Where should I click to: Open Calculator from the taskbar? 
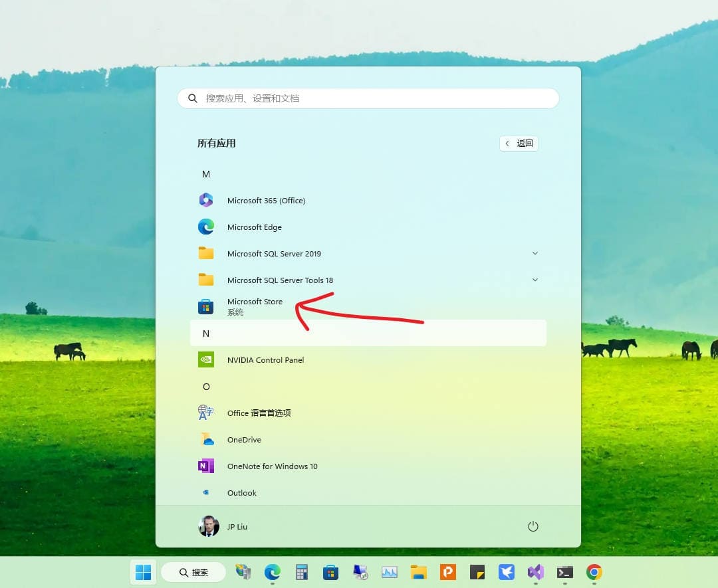[x=302, y=572]
